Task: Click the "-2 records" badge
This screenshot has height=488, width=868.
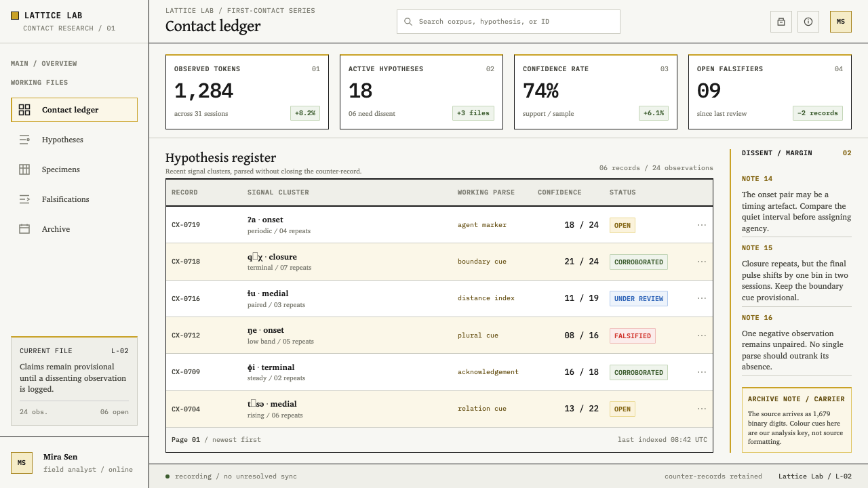Action: point(818,113)
